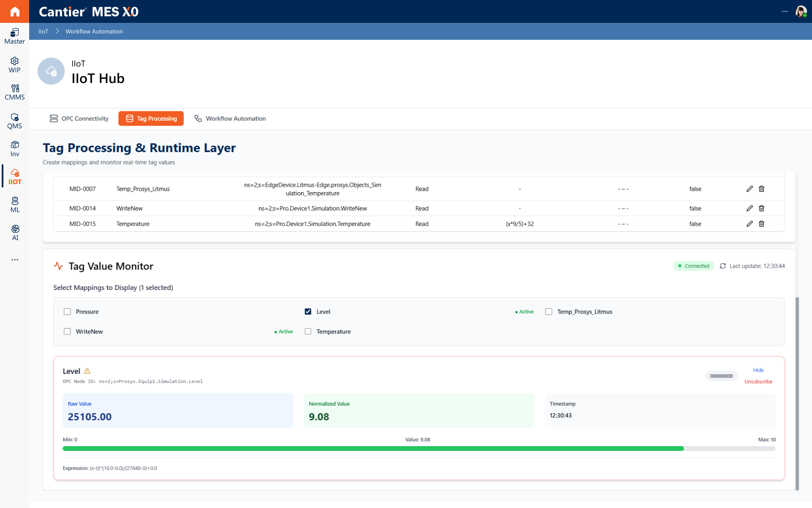This screenshot has height=508, width=812.
Task: Edit mapping MID-0007 with pencil icon
Action: coord(749,189)
